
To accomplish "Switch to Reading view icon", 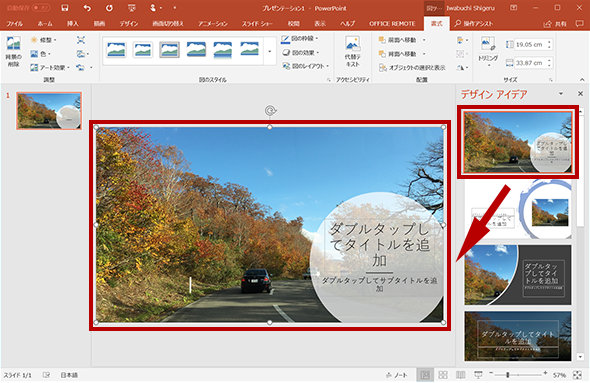I will point(461,375).
